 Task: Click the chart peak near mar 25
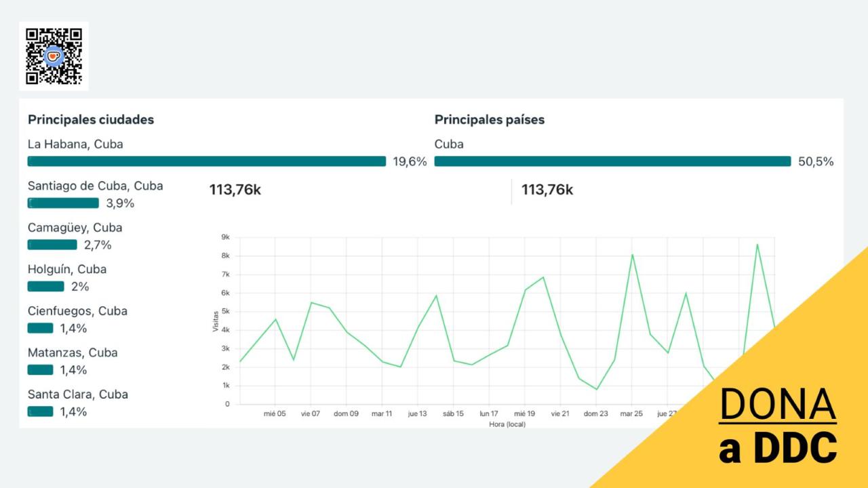632,255
